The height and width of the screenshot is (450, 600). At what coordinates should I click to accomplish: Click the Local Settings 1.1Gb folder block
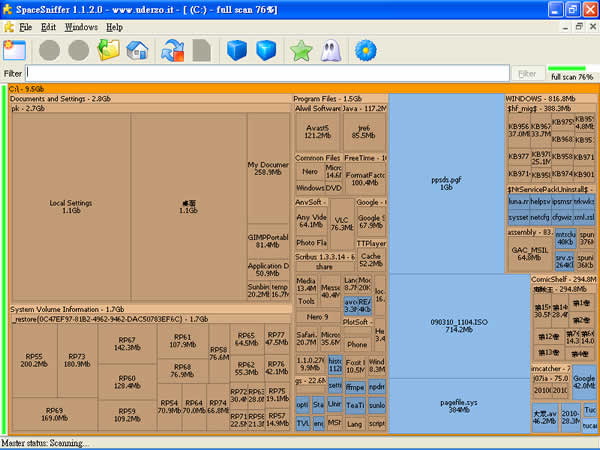coord(71,206)
